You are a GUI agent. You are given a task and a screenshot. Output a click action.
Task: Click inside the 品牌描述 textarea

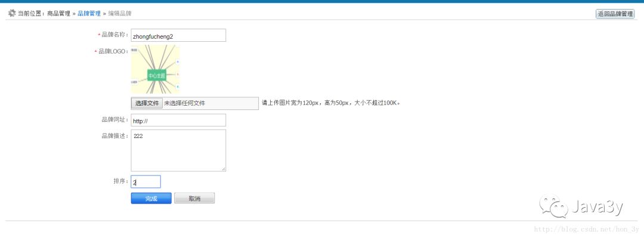coord(178,150)
